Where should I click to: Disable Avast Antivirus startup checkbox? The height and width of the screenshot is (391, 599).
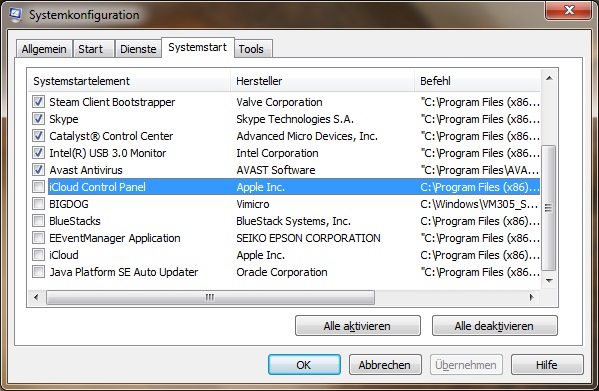pos(38,170)
